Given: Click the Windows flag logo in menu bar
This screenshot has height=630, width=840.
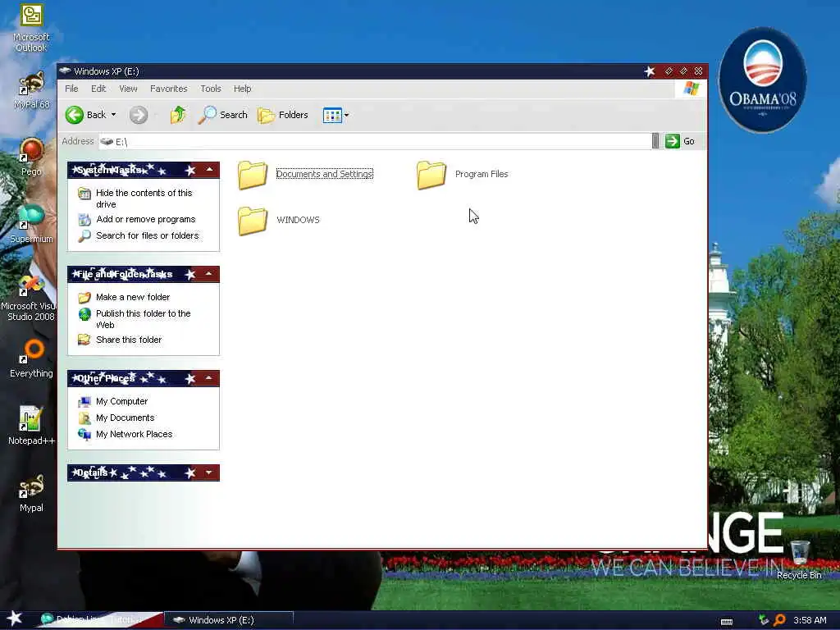Looking at the screenshot, I should click(x=691, y=89).
